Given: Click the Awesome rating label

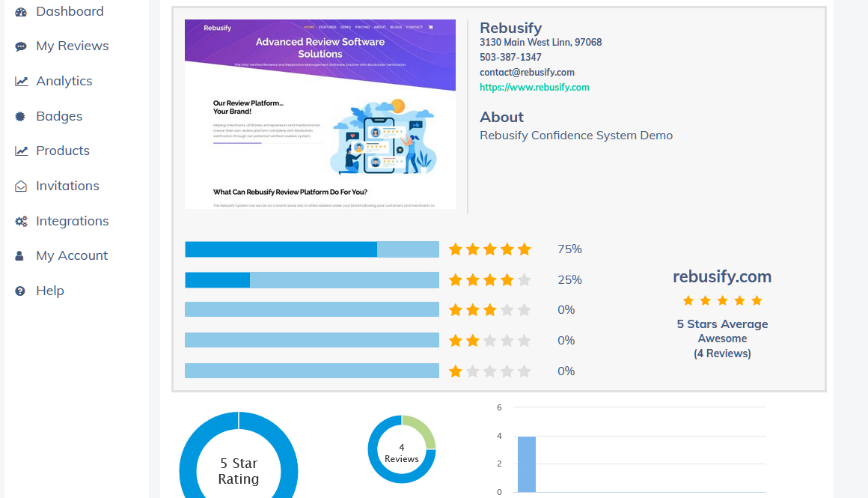Looking at the screenshot, I should tap(722, 338).
